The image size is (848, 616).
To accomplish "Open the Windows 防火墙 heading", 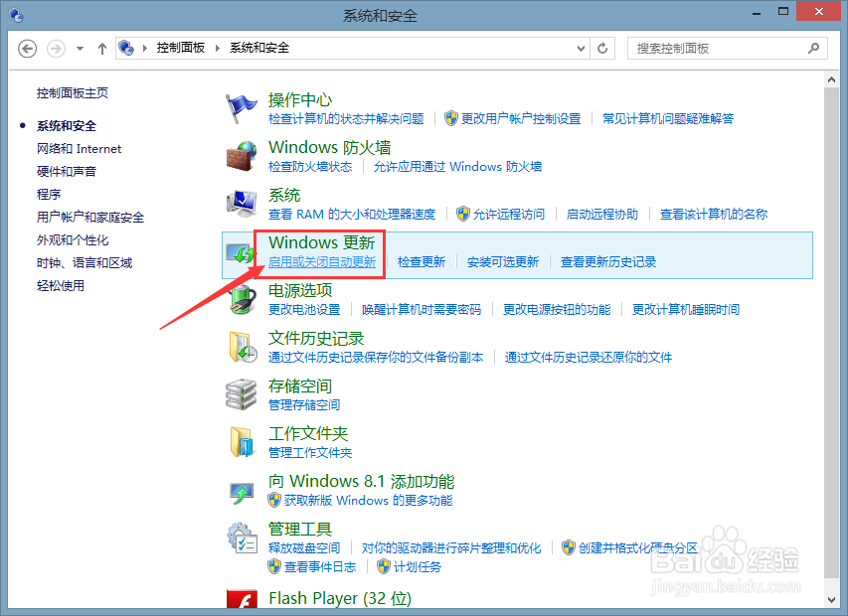I will (x=329, y=147).
